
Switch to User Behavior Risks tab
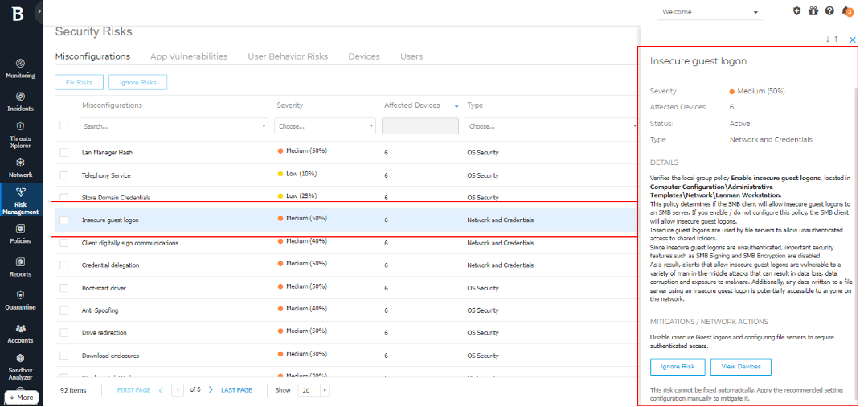(x=288, y=56)
